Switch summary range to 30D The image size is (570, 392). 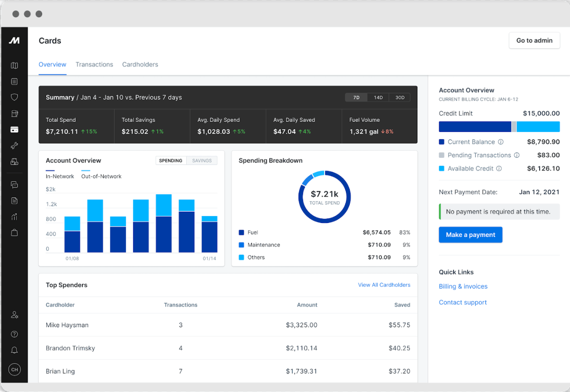[x=399, y=97]
